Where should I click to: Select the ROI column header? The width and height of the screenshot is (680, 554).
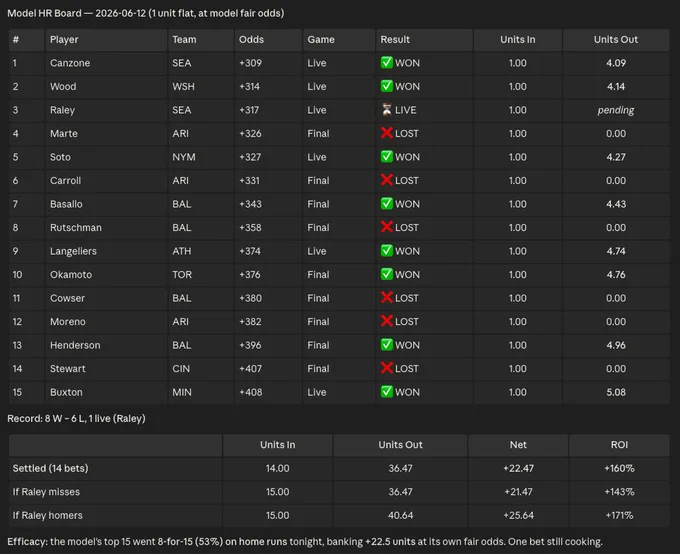point(619,445)
